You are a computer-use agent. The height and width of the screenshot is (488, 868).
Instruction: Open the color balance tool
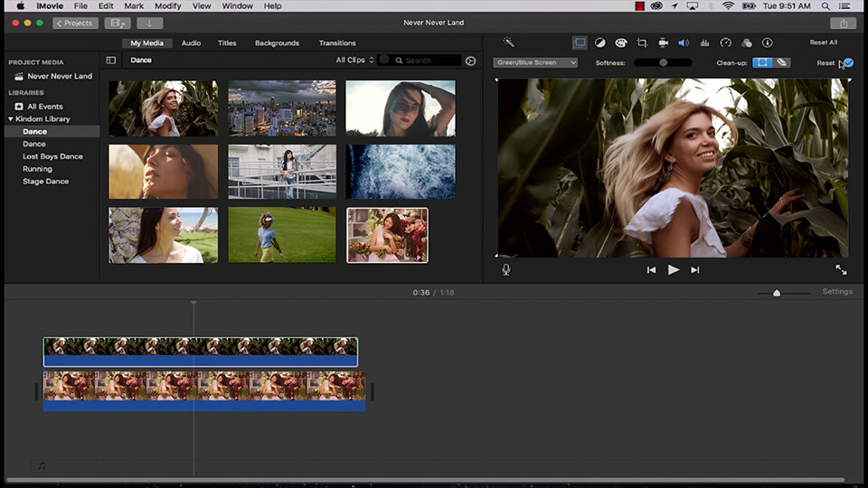point(599,42)
